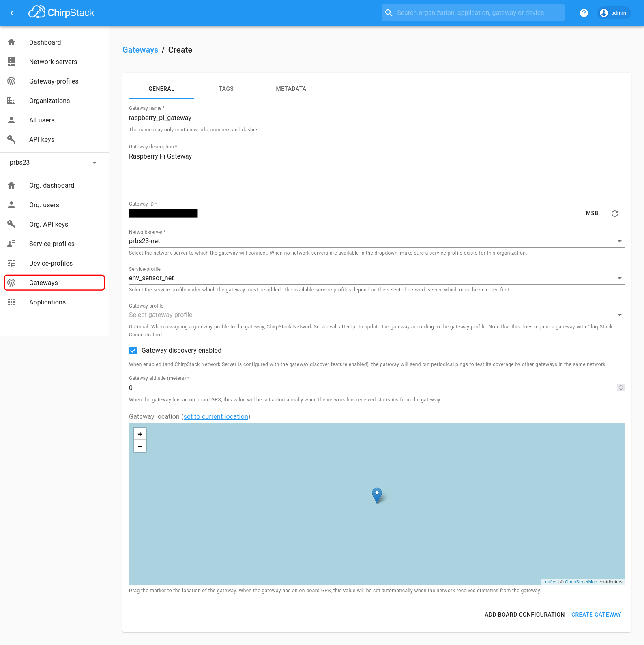Open the prbs23 organization dropdown

coord(54,162)
